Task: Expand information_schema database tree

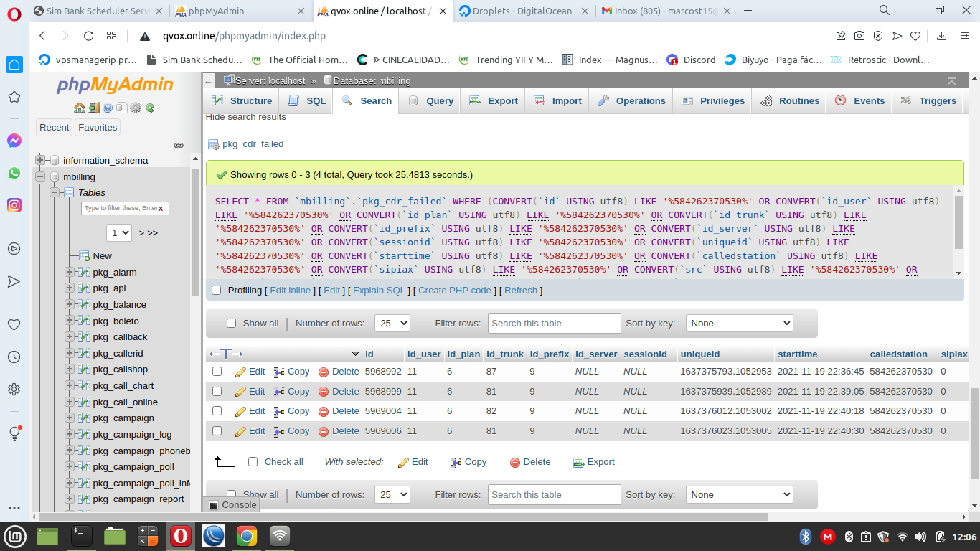Action: (x=40, y=161)
